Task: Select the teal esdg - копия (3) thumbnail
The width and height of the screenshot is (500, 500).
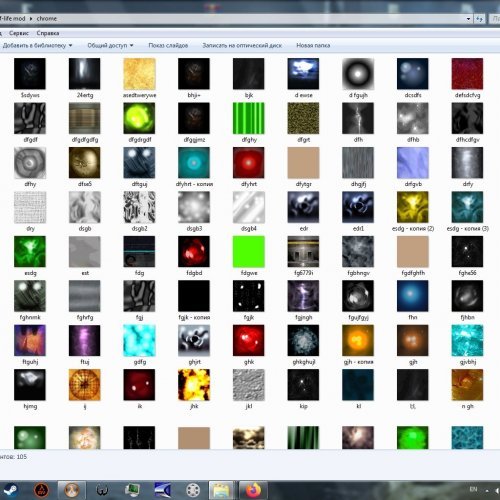Action: [467, 207]
